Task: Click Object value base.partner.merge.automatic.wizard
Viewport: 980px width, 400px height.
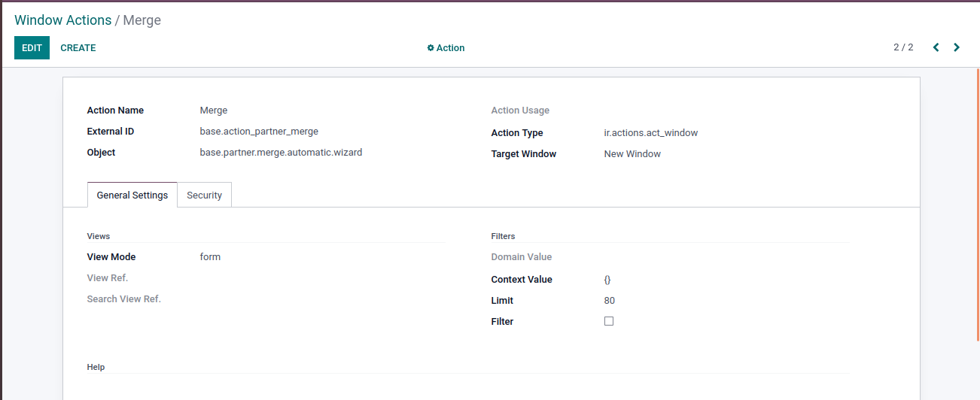Action: (x=281, y=153)
